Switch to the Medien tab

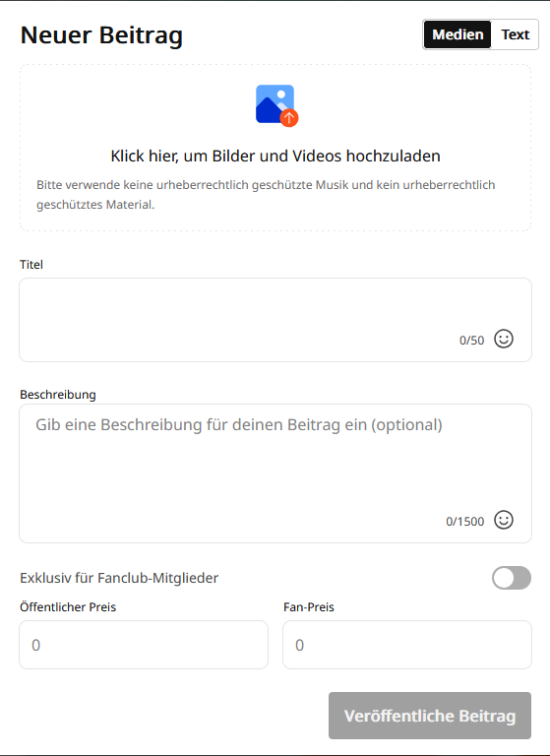click(x=458, y=34)
